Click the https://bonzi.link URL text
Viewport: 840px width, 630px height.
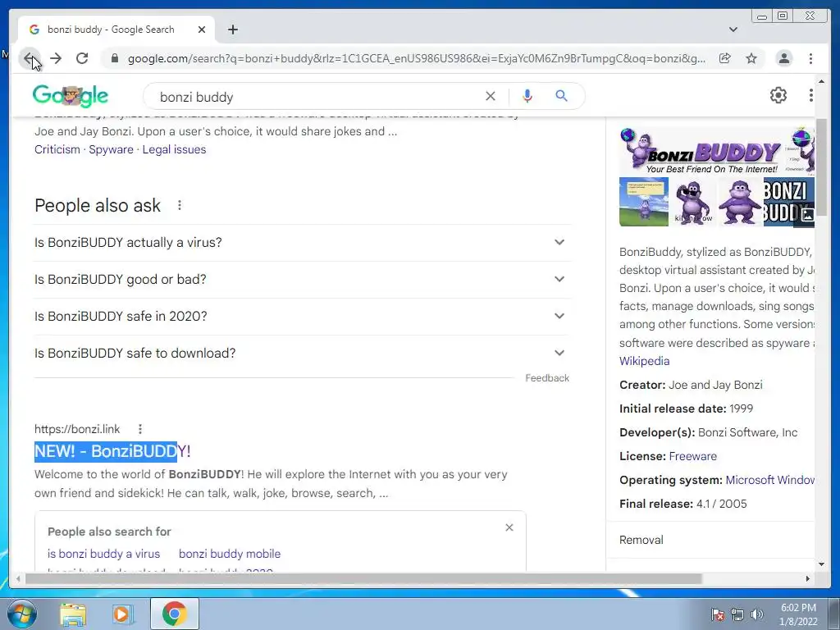[77, 429]
